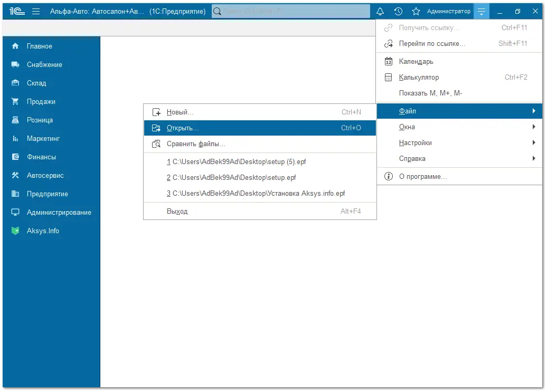Screen dimensions: 547x392
Task: Expand the Окна submenu arrow
Action: pyautogui.click(x=534, y=127)
